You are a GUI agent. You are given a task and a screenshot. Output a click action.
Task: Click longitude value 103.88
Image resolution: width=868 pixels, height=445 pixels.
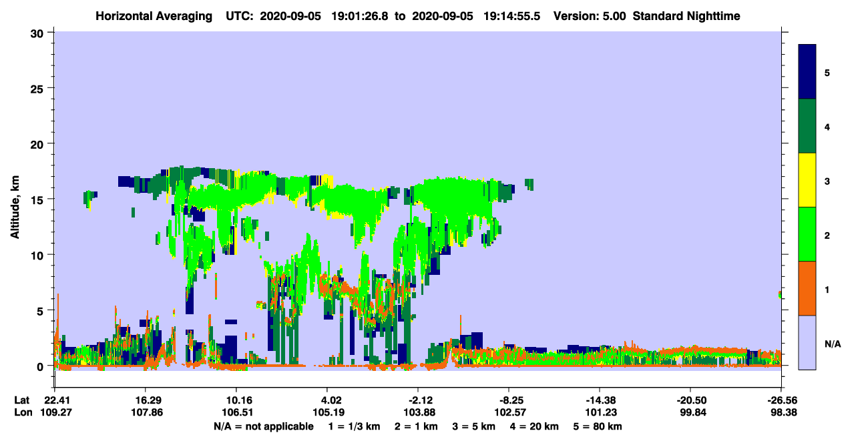(x=418, y=412)
